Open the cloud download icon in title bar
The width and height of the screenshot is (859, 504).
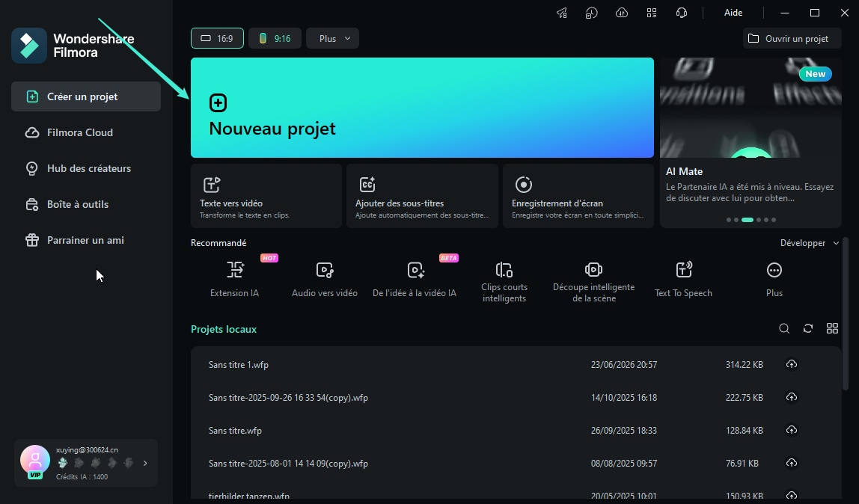click(621, 13)
